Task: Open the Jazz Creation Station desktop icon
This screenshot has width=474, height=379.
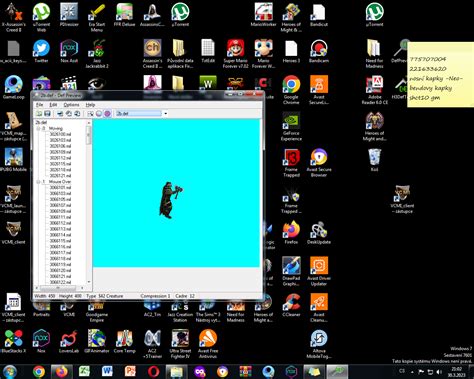Action: coord(180,311)
